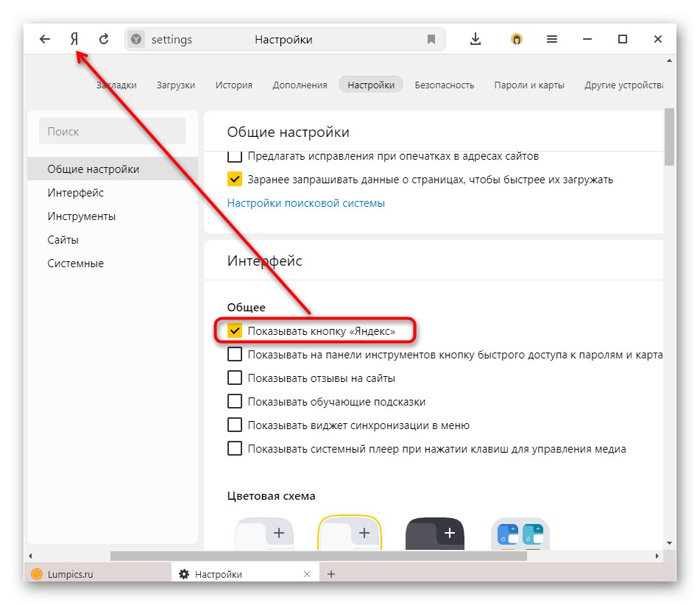This screenshot has height=605, width=700.
Task: Reload the page with refresh icon
Action: pos(104,39)
